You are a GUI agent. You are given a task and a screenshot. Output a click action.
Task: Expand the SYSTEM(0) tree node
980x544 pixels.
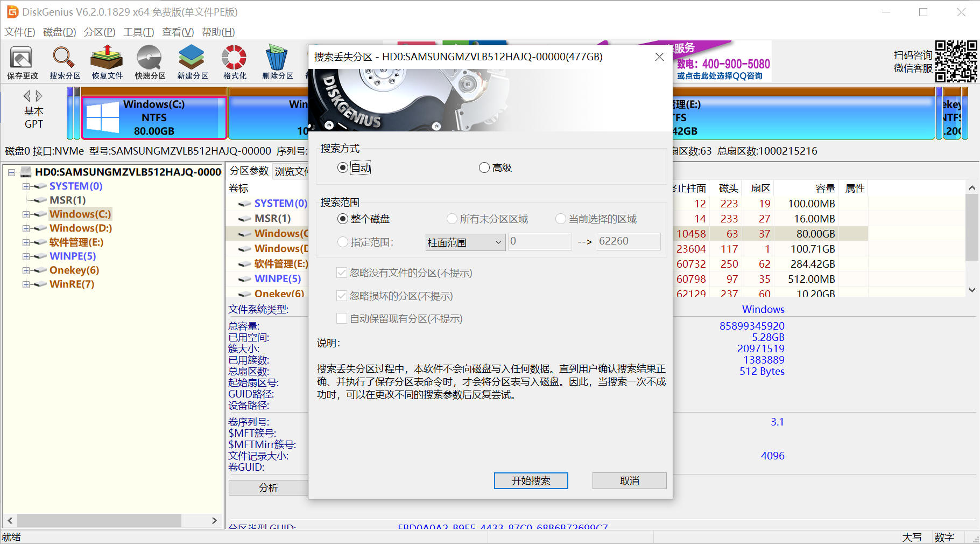point(26,186)
